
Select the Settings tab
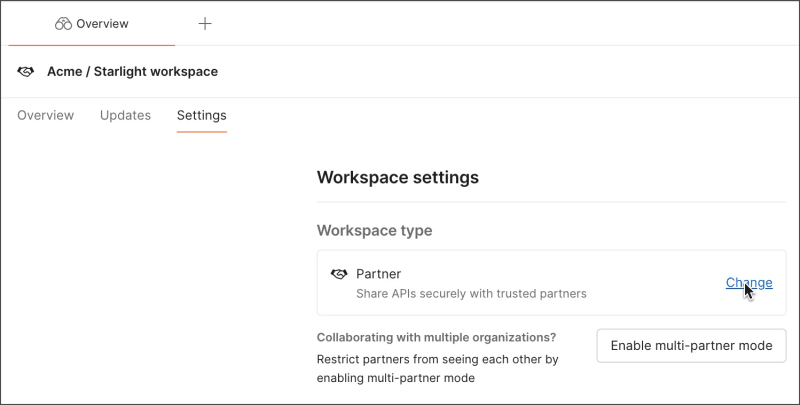pos(202,115)
